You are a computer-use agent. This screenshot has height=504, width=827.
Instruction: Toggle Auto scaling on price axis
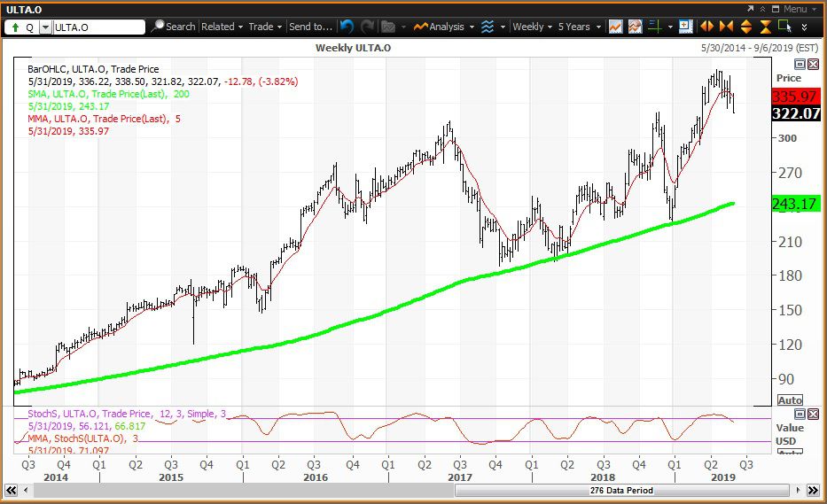point(790,400)
